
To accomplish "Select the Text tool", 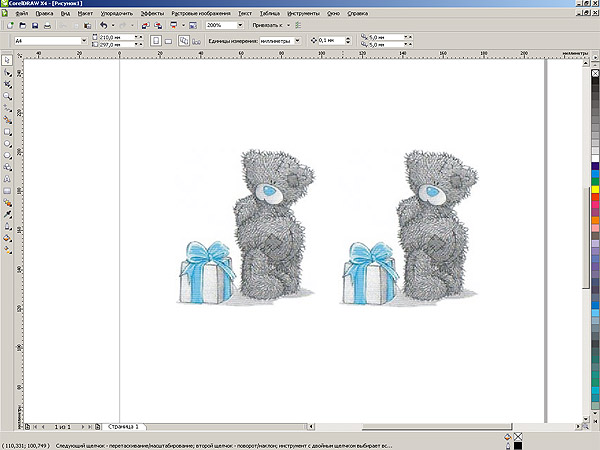I will click(7, 179).
